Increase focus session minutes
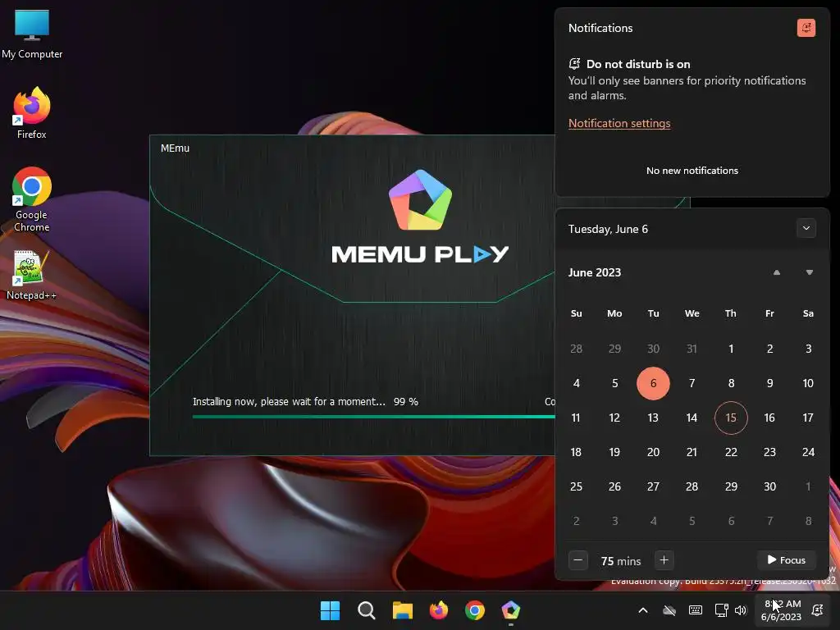 tap(664, 560)
